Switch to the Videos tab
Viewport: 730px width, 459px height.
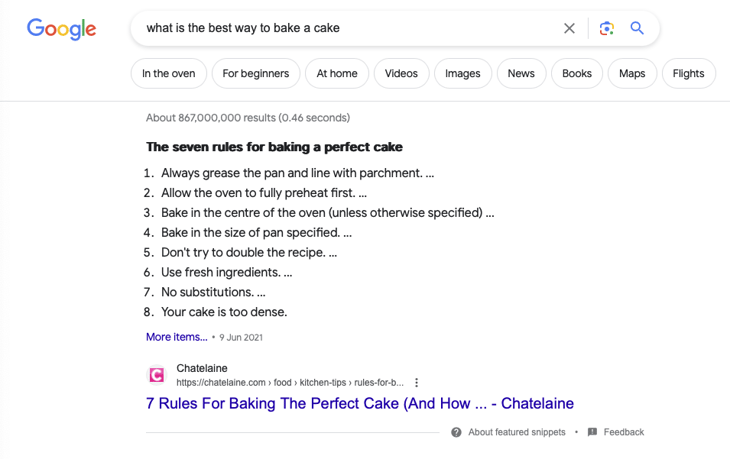[401, 74]
